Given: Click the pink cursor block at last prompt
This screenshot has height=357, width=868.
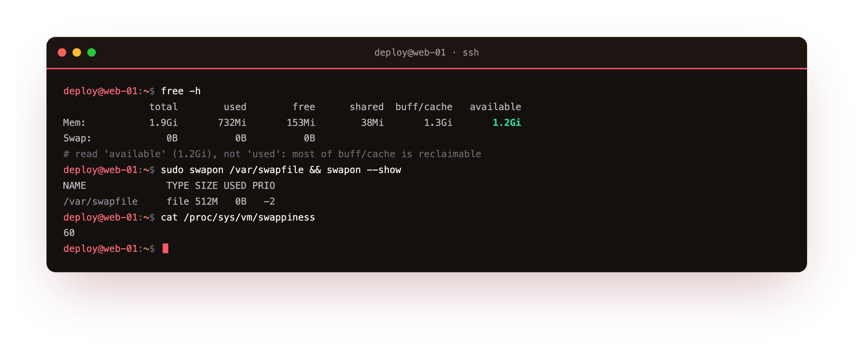Looking at the screenshot, I should click(166, 248).
